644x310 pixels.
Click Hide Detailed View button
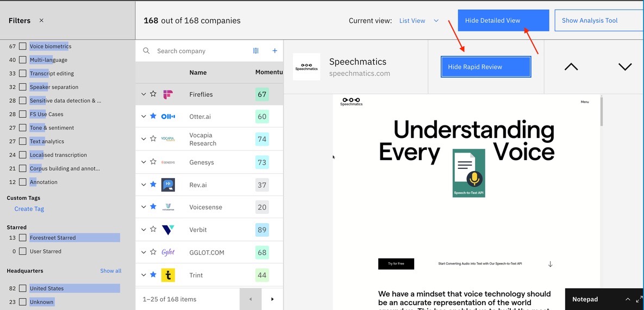tap(503, 21)
